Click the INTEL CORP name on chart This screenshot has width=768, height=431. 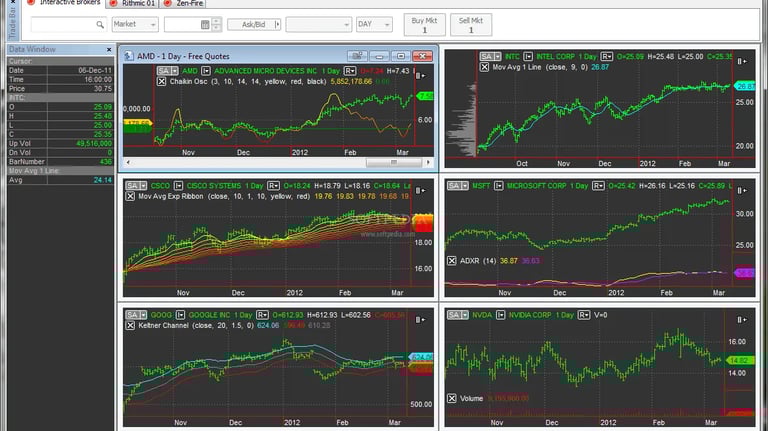555,56
